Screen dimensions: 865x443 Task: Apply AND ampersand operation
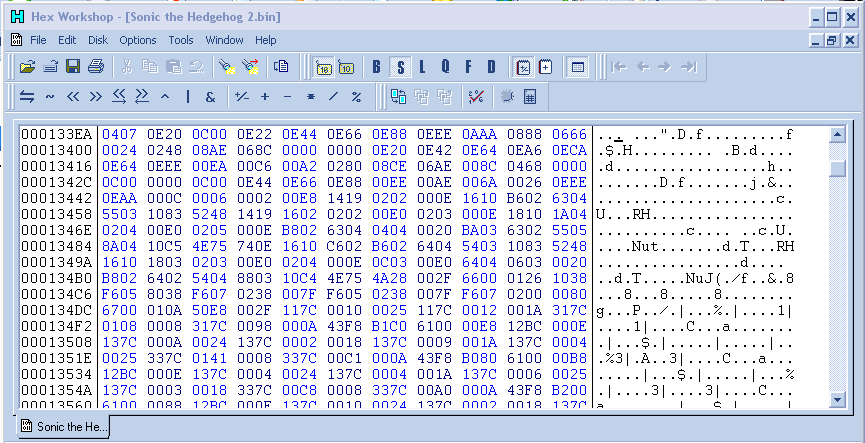pyautogui.click(x=210, y=97)
